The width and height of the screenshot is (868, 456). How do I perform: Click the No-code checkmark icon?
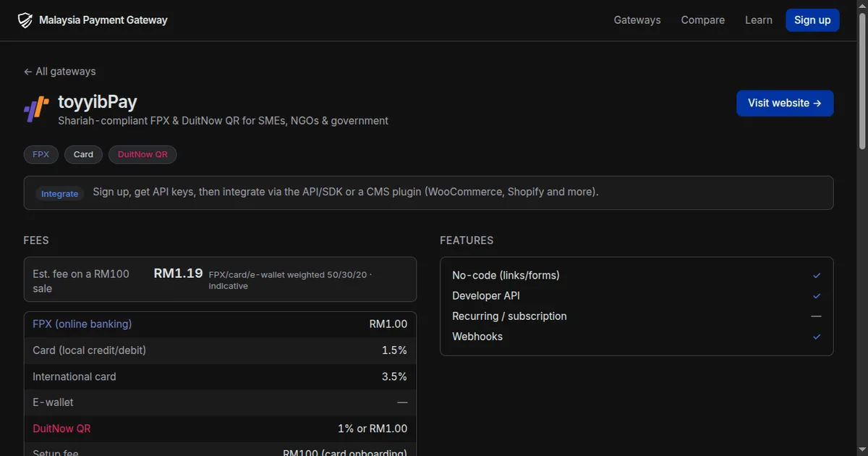pyautogui.click(x=817, y=276)
